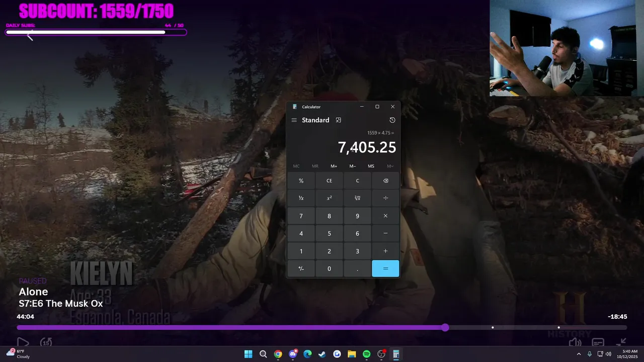Click the 1559 × 4.75 = expression line

tap(380, 133)
